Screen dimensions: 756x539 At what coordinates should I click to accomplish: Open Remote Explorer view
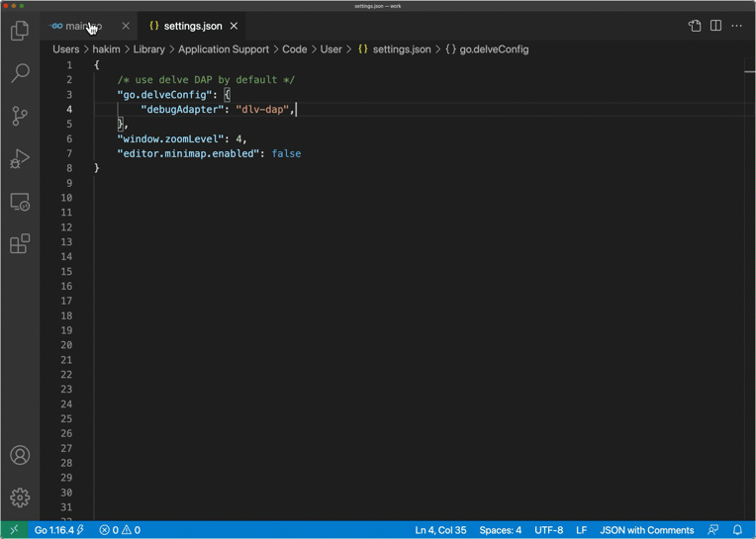pos(20,202)
